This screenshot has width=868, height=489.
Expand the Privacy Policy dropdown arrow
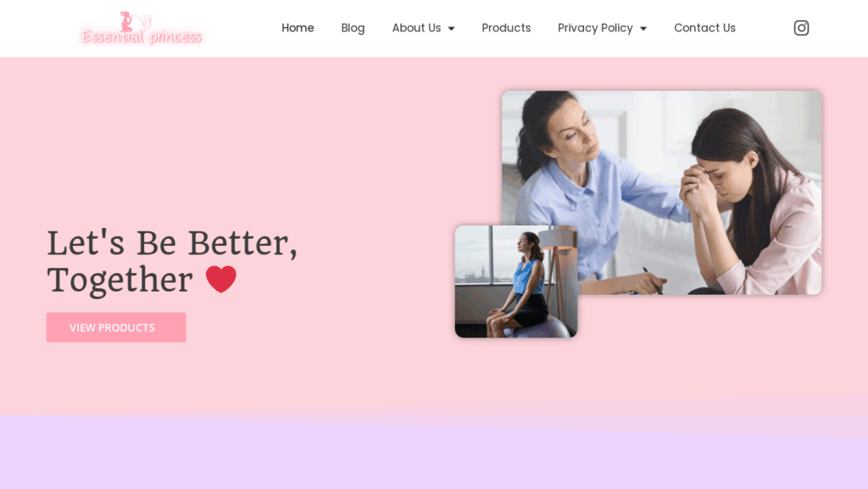(643, 28)
